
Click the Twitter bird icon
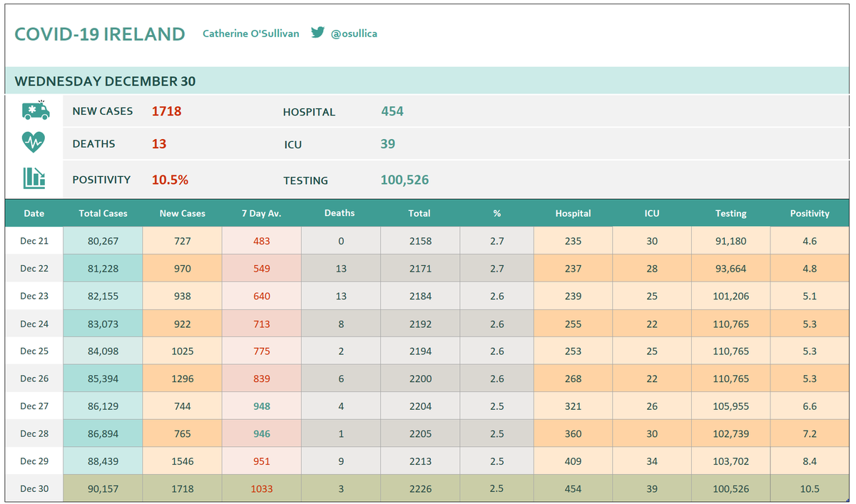(x=318, y=33)
